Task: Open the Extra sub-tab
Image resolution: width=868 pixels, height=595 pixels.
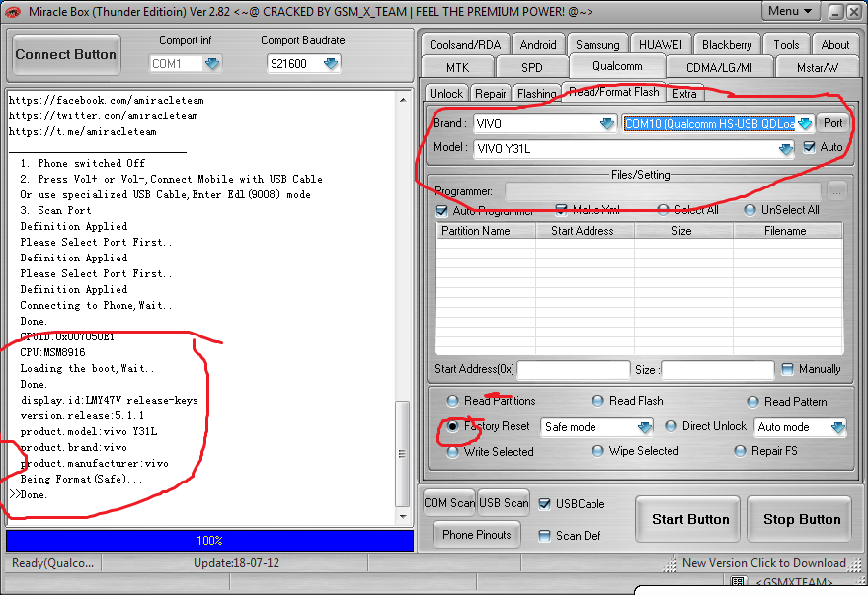Action: click(684, 93)
